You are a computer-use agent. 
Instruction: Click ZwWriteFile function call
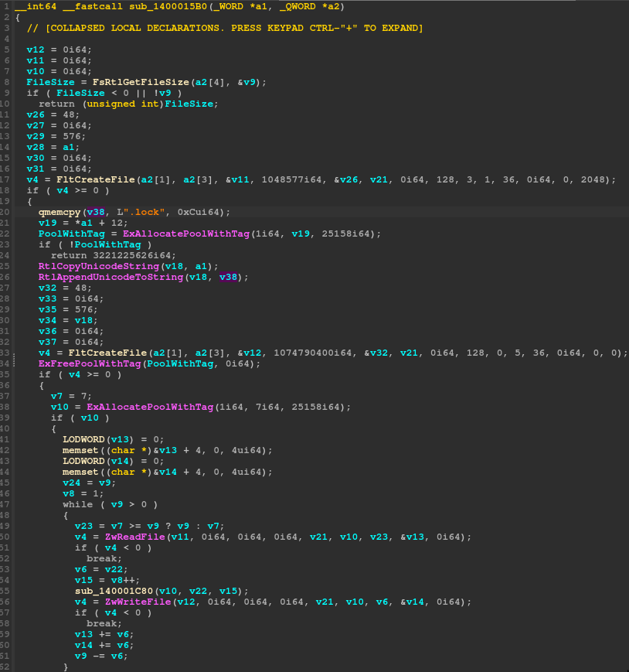click(138, 602)
